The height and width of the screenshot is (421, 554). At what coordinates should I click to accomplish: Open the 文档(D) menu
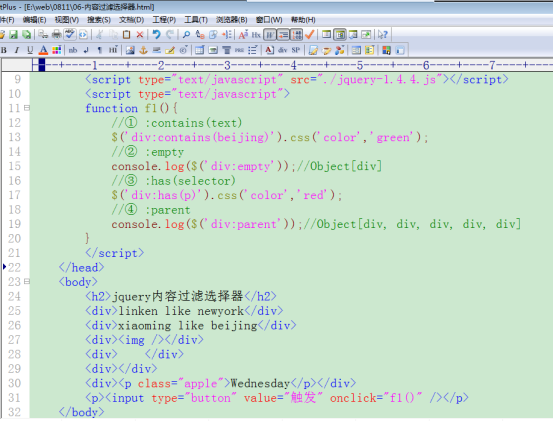tap(131, 20)
